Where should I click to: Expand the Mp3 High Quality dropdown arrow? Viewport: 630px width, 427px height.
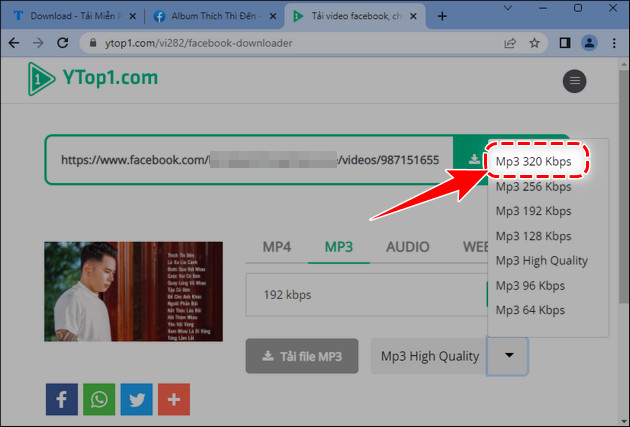click(508, 355)
